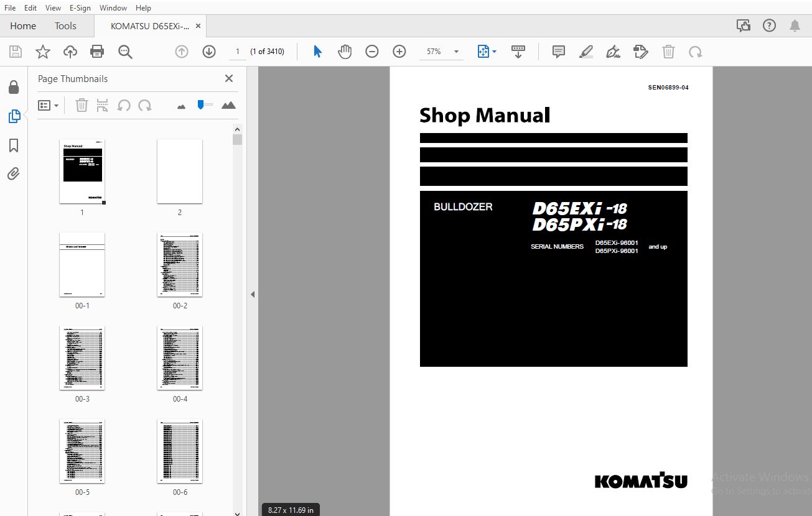
Task: Click the toolbar Delete trash icon
Action: [668, 52]
